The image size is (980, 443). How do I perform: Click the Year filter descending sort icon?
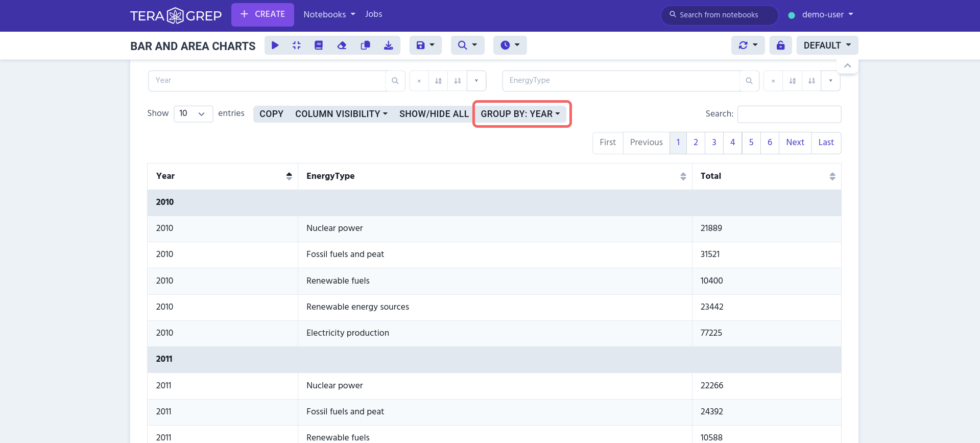(x=457, y=81)
